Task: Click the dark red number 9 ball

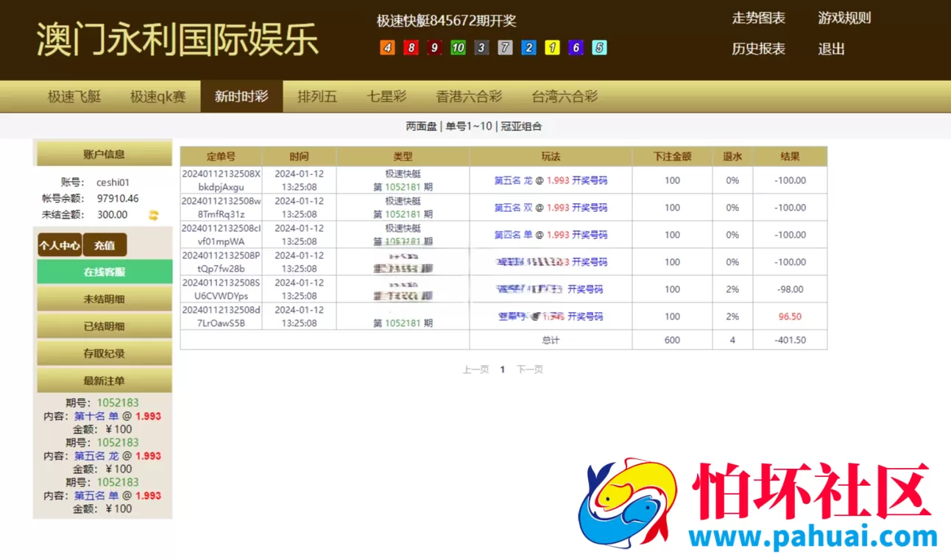Action: click(434, 48)
